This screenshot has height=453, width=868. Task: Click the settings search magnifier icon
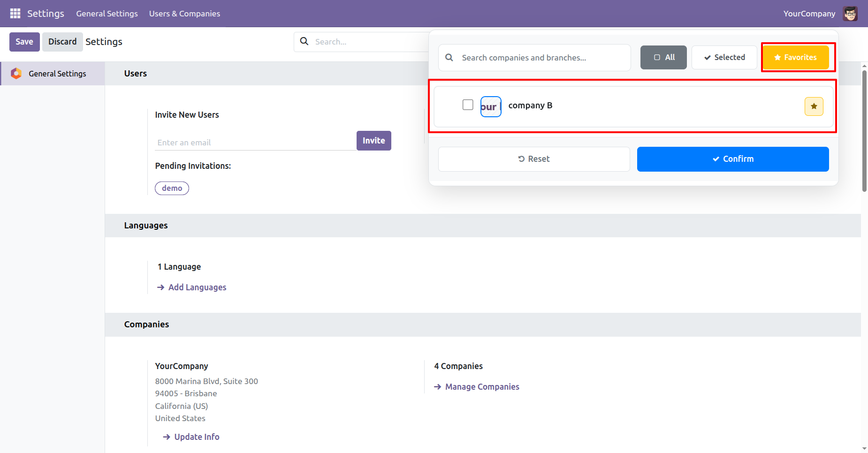(x=305, y=41)
